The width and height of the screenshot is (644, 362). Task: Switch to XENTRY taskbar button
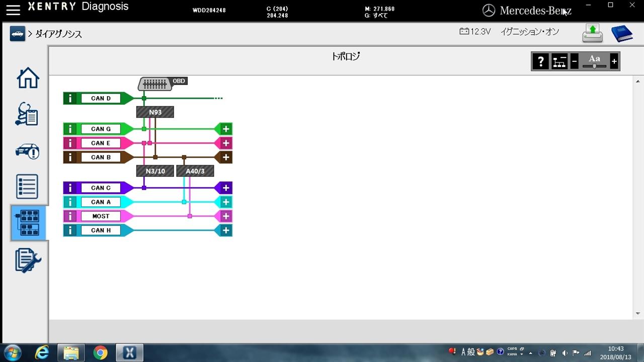pos(129,352)
